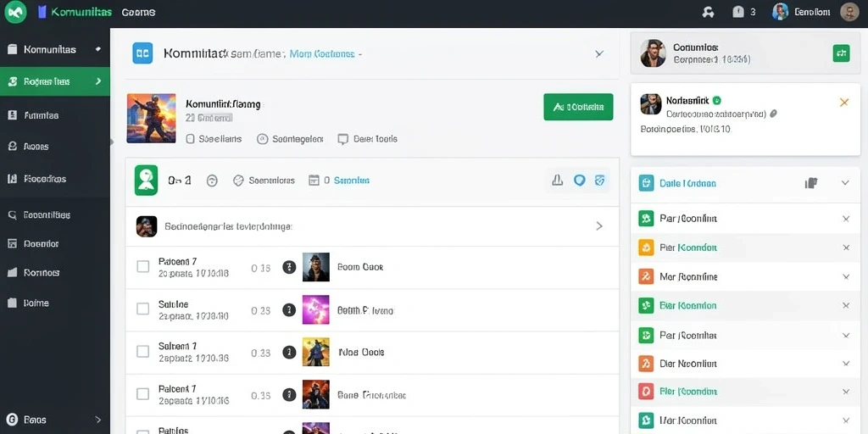Expand the Bodnoetenerlas row arrow
The height and width of the screenshot is (434, 868).
pos(599,225)
